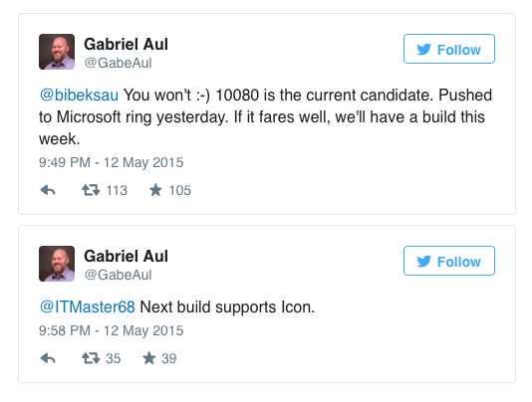Screen dimensions: 532x402
Task: Open the @bibeksau profile mention
Action: point(79,95)
